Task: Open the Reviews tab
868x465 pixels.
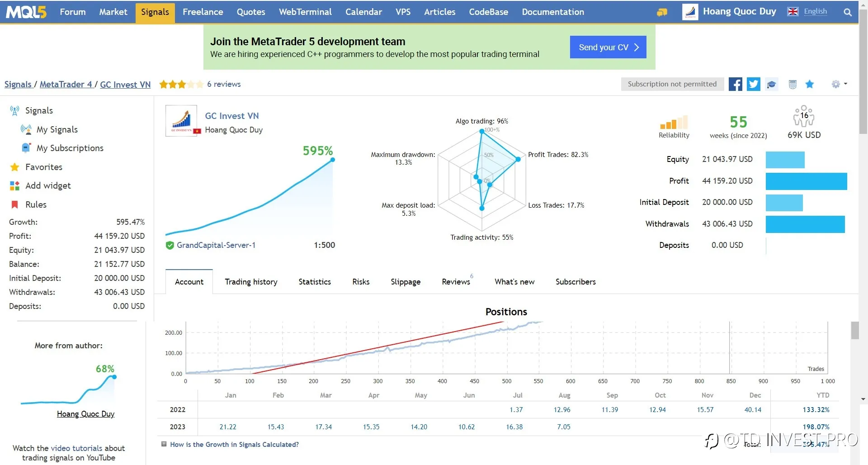Action: coord(457,282)
